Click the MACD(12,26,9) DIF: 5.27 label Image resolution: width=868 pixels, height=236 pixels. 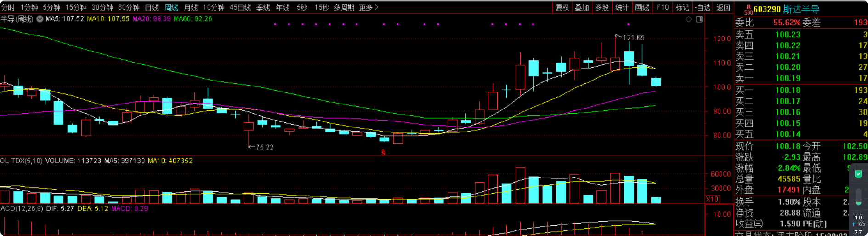pos(37,209)
